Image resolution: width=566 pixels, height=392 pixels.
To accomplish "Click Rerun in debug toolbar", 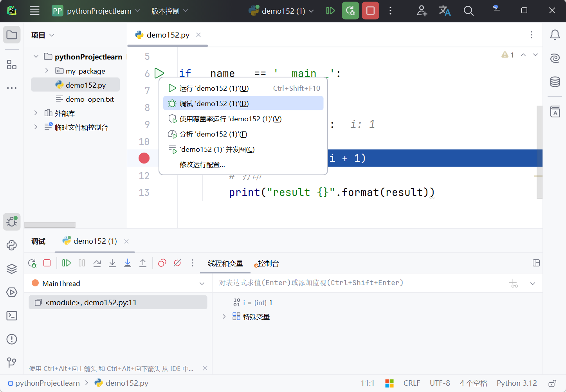I will point(32,263).
